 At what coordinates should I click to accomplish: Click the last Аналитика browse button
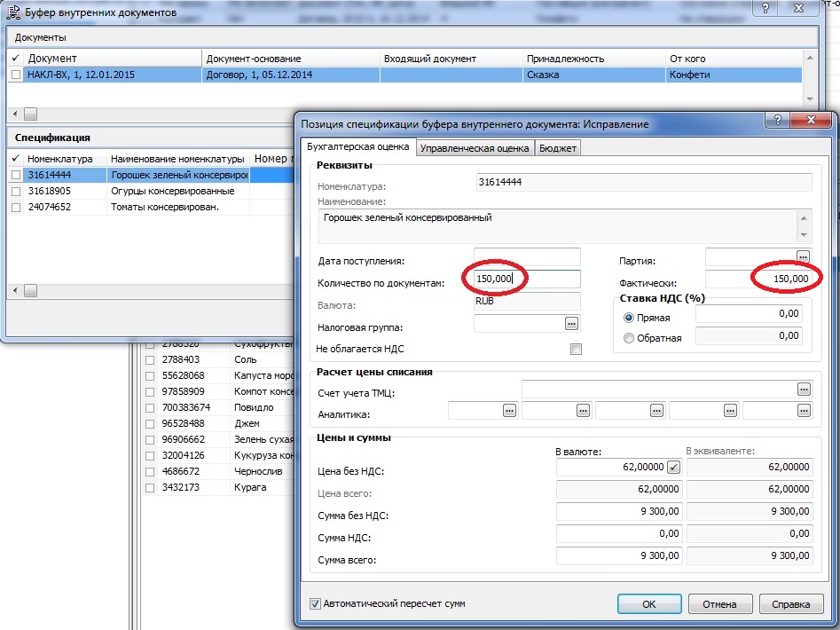[x=804, y=410]
